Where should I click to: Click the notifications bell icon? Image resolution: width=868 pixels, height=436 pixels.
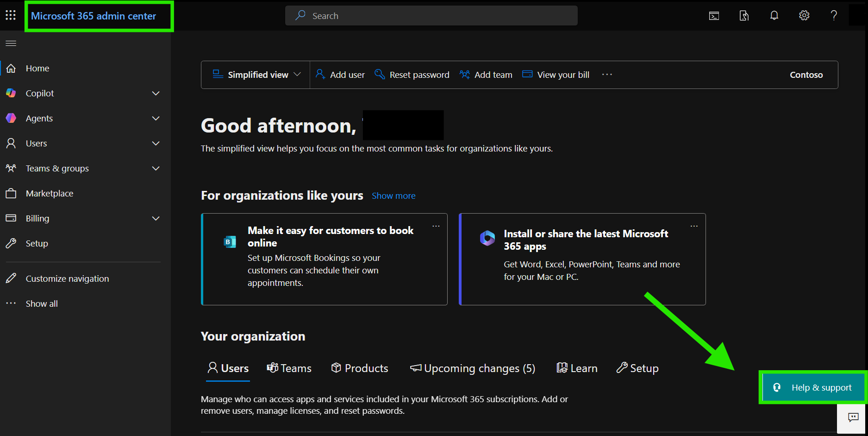[x=774, y=15]
